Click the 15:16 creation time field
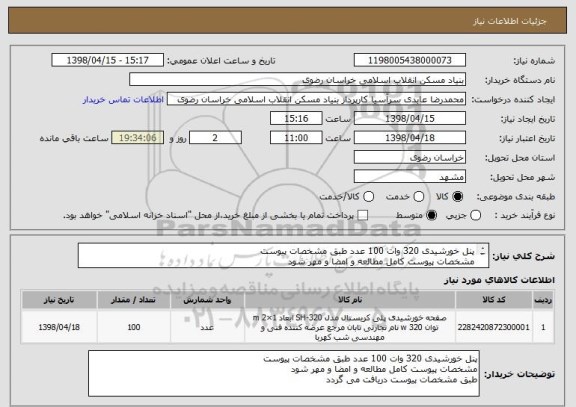The height and width of the screenshot is (407, 576). click(296, 119)
